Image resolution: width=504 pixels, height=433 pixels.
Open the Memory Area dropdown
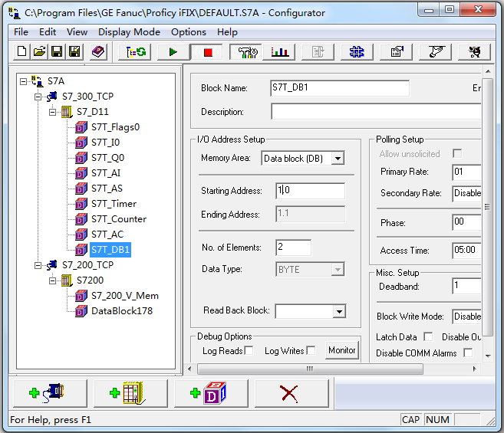point(338,159)
